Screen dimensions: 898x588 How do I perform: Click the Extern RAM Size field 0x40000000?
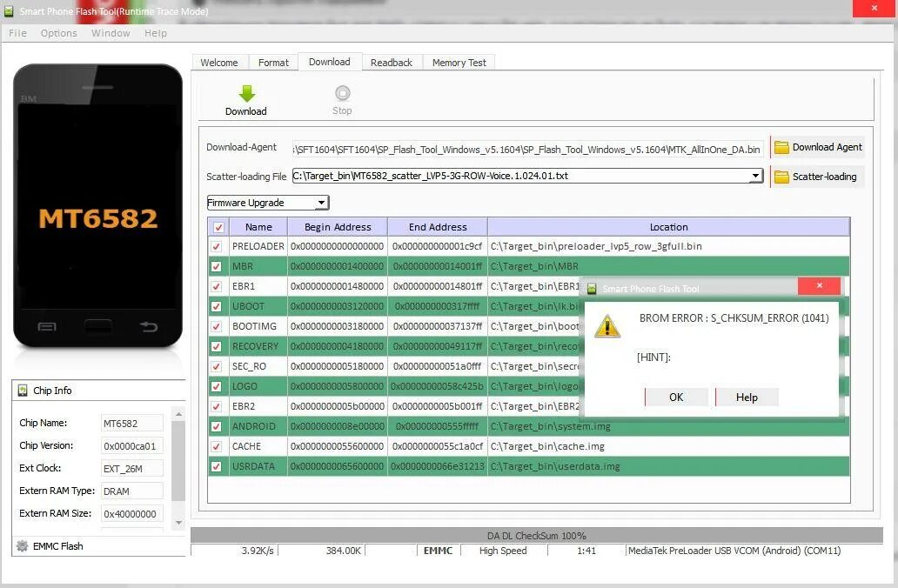(131, 514)
